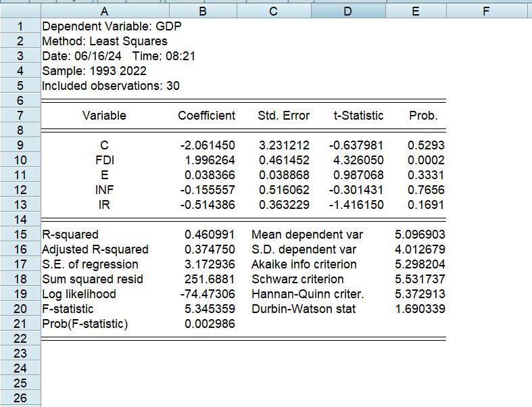Click 'Akaike info criterion' label
Viewport: 532px width, 407px height.
304,264
